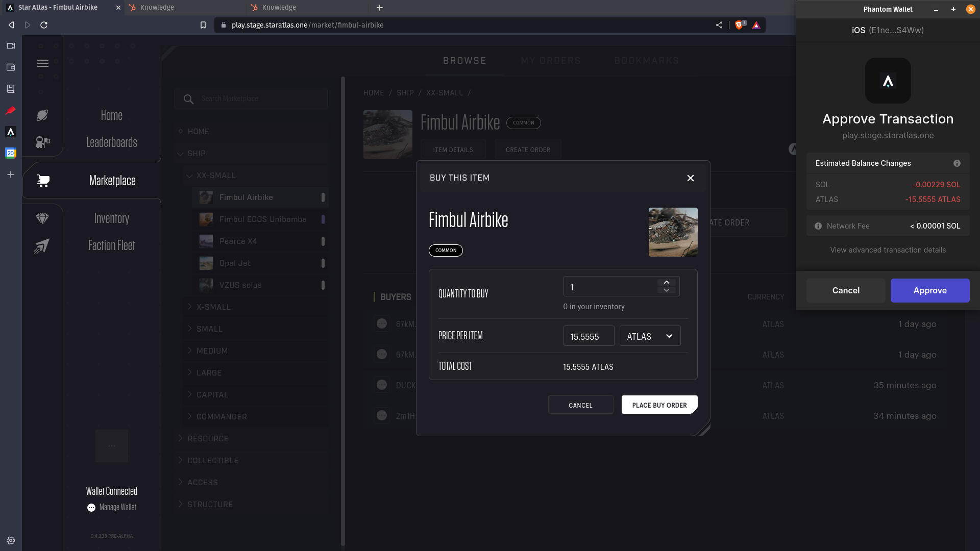
Task: Select VZUS solos ship in tree
Action: pyautogui.click(x=260, y=285)
